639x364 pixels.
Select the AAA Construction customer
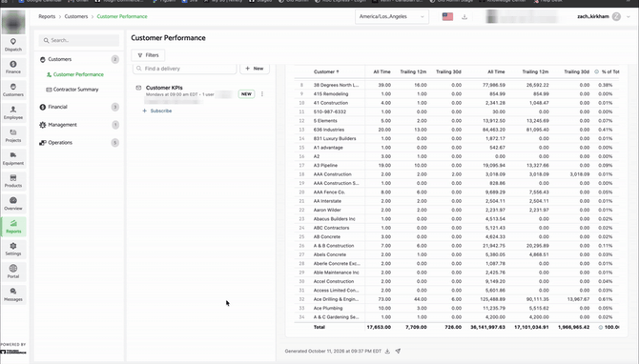coord(332,174)
